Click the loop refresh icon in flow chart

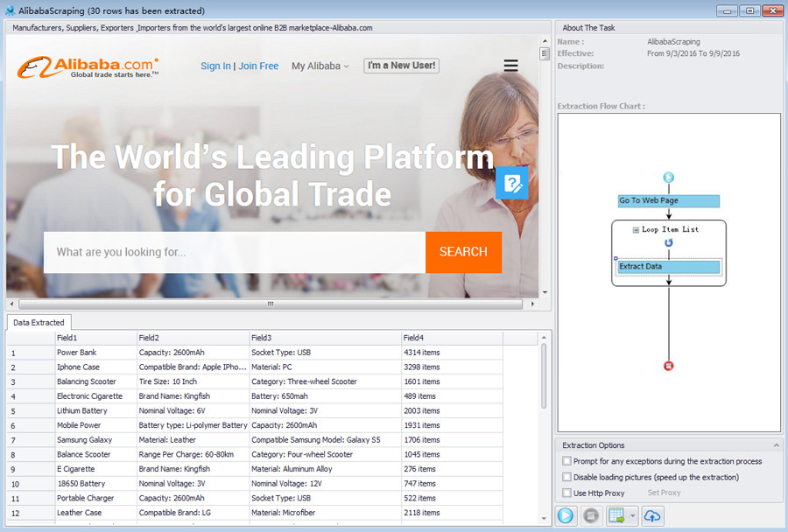click(x=669, y=243)
